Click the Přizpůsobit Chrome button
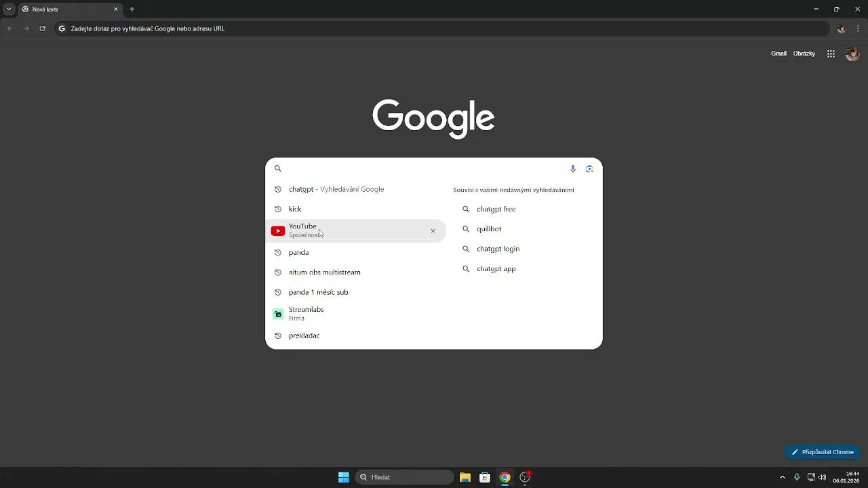This screenshot has height=488, width=868. click(x=823, y=452)
